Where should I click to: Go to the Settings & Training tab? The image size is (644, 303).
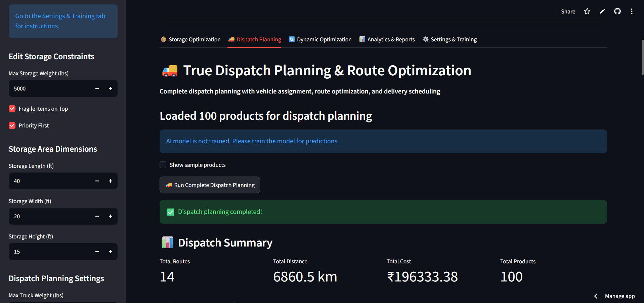click(x=449, y=39)
